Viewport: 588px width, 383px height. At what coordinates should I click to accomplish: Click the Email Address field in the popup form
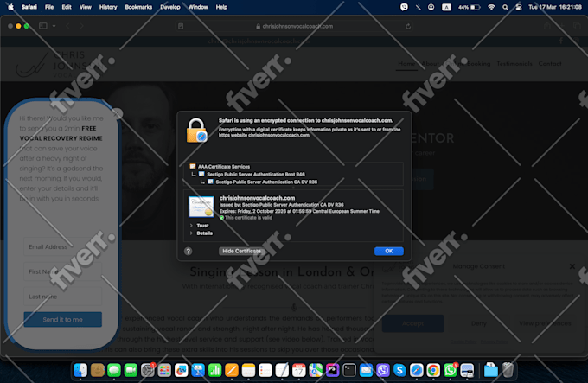click(x=62, y=247)
